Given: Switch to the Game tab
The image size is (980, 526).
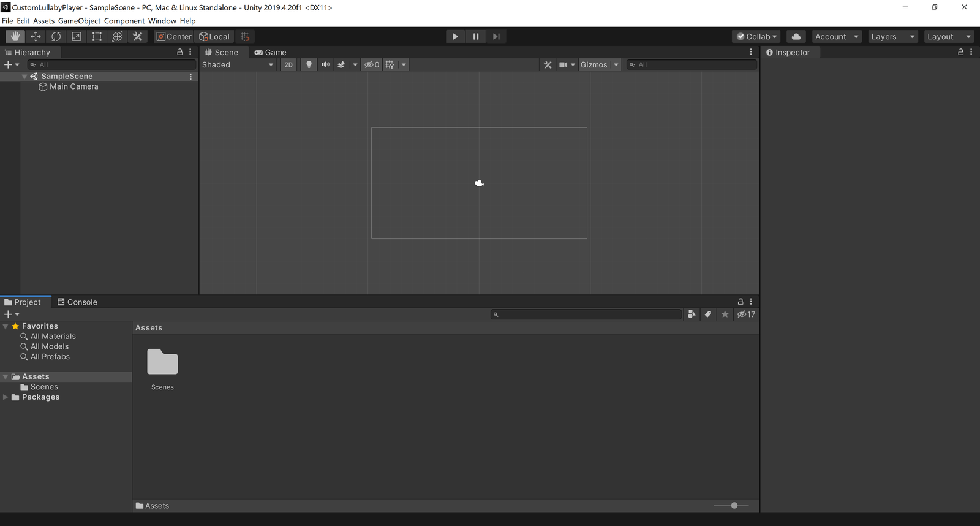Looking at the screenshot, I should click(x=271, y=53).
